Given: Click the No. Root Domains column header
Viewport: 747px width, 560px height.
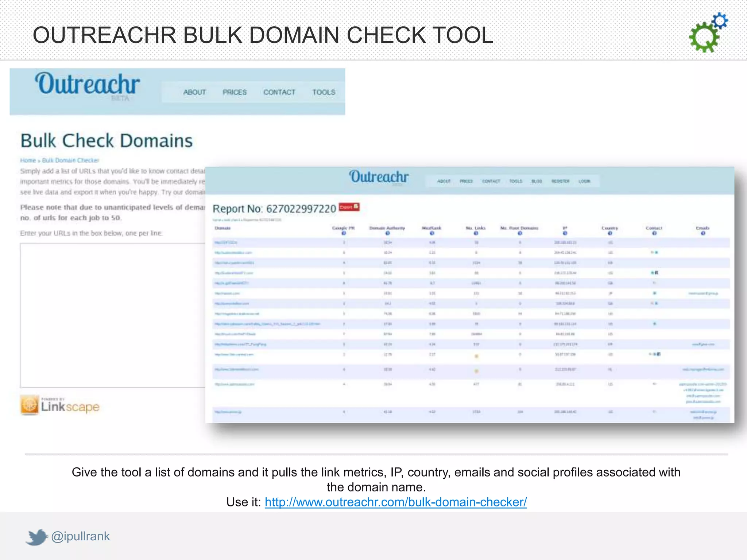Looking at the screenshot, I should (x=519, y=228).
